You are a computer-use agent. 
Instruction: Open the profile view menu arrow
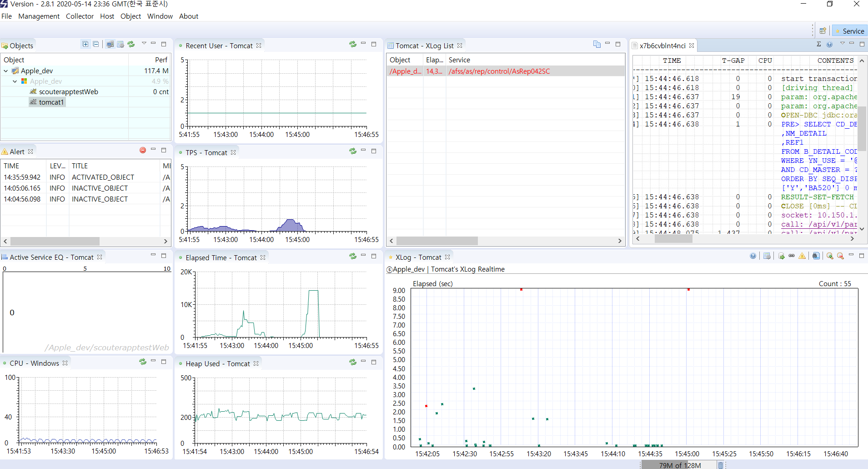click(842, 44)
